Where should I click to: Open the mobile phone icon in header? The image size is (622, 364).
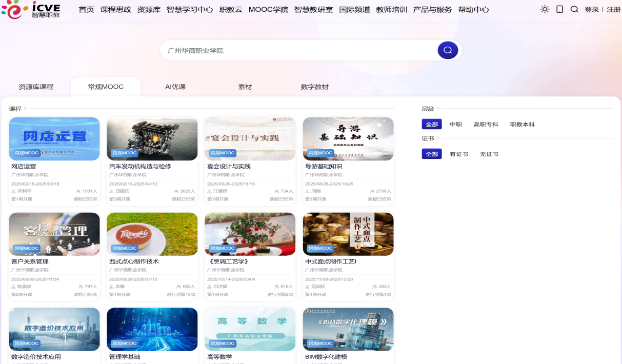(x=559, y=9)
